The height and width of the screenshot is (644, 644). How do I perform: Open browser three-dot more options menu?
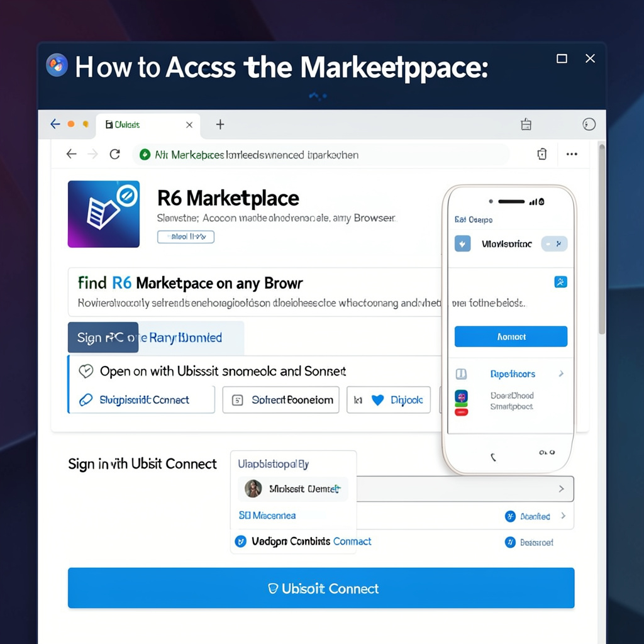572,154
